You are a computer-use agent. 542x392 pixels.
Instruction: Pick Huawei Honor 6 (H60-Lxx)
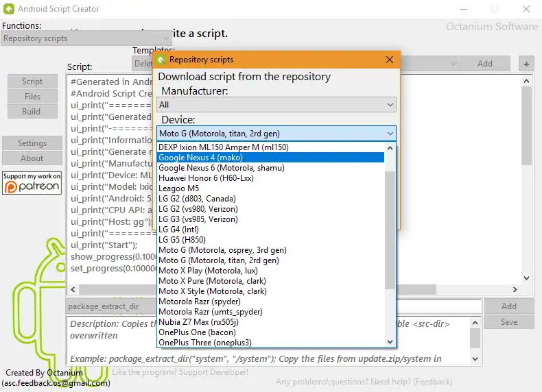click(270, 178)
